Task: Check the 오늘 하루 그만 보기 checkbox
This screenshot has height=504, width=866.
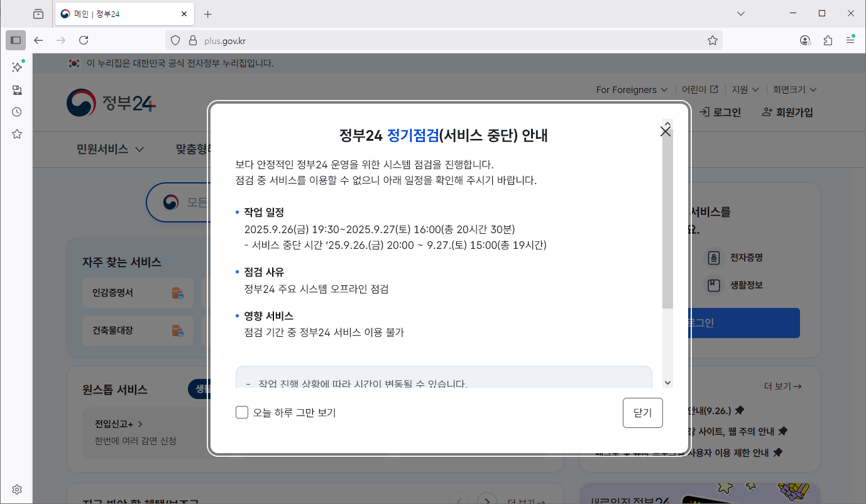Action: pyautogui.click(x=242, y=412)
